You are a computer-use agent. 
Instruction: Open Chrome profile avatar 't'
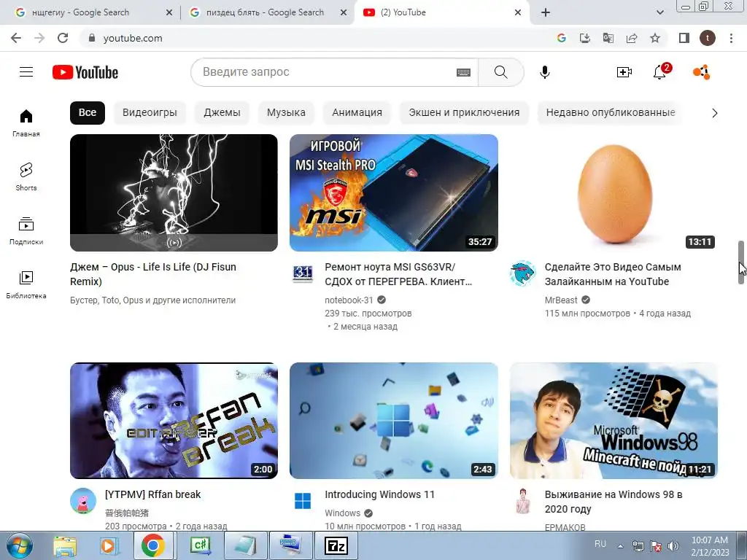point(708,38)
